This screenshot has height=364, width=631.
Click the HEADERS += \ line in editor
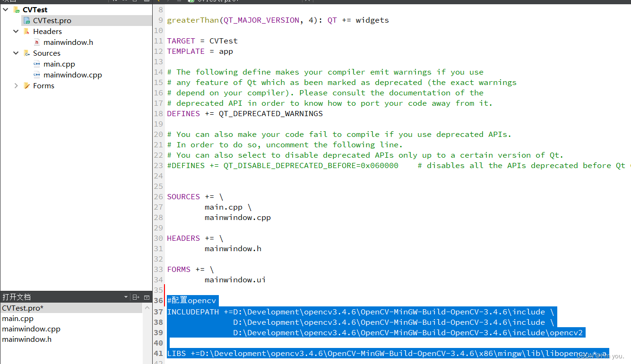[x=195, y=238]
